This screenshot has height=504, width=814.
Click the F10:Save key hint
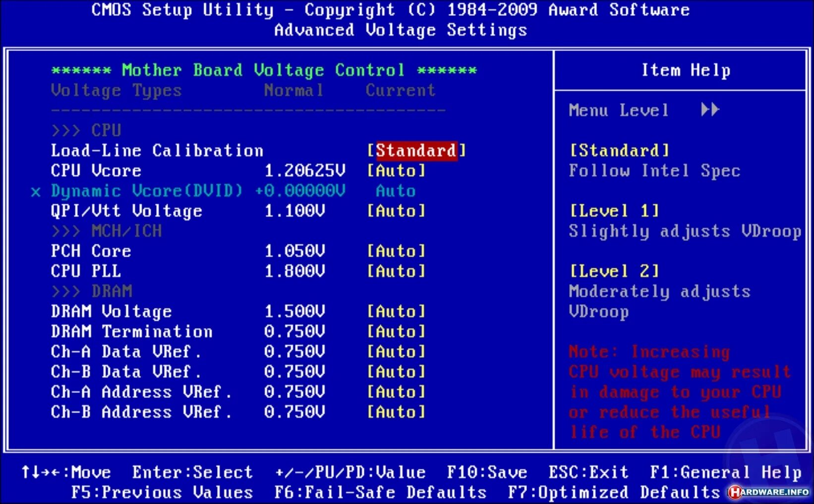coord(487,472)
